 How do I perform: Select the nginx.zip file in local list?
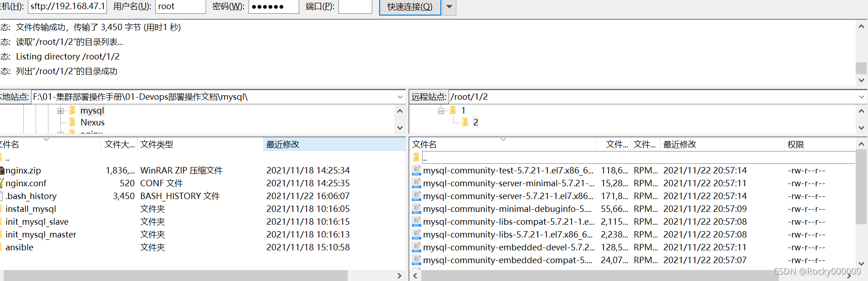pos(23,171)
